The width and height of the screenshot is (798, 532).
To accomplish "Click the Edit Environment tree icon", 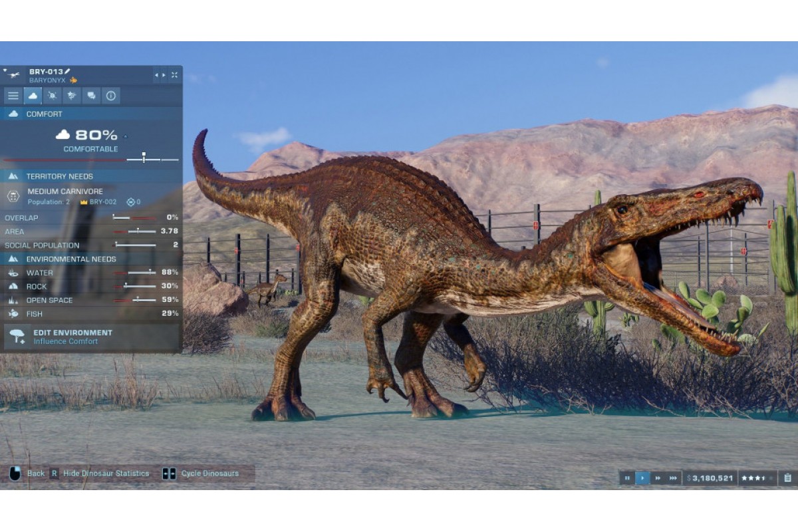I will click(17, 336).
